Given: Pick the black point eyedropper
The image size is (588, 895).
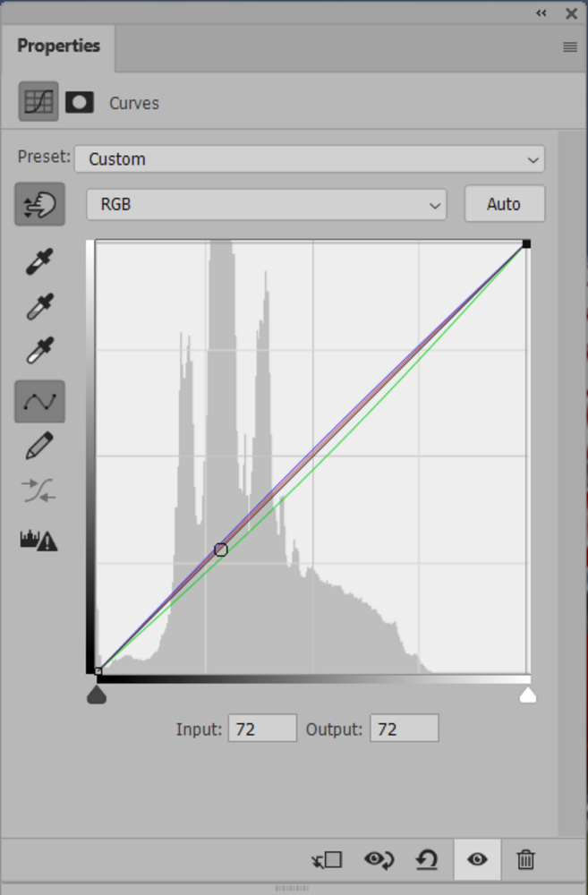Looking at the screenshot, I should click(x=39, y=262).
